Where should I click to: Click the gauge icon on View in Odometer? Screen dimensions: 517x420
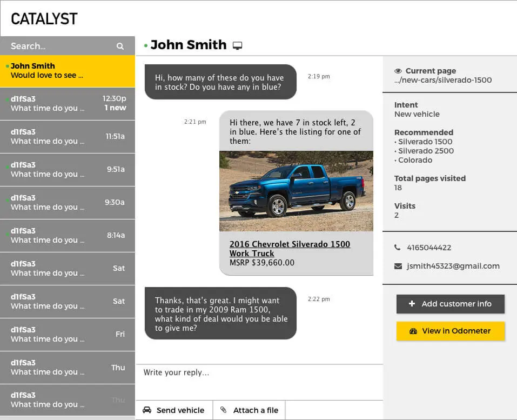click(413, 331)
